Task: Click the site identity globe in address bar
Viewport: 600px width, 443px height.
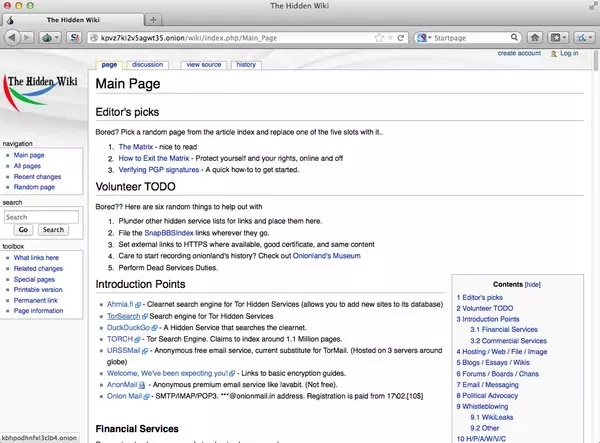Action: point(94,37)
